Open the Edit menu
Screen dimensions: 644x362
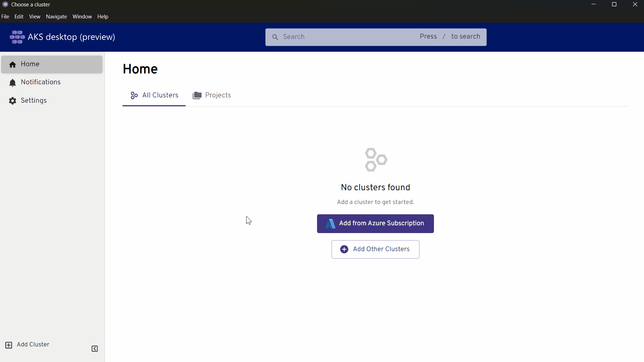(x=18, y=16)
